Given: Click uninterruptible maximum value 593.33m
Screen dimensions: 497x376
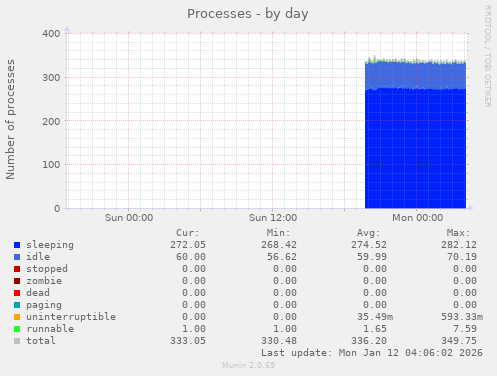Looking at the screenshot, I should pos(462,317).
